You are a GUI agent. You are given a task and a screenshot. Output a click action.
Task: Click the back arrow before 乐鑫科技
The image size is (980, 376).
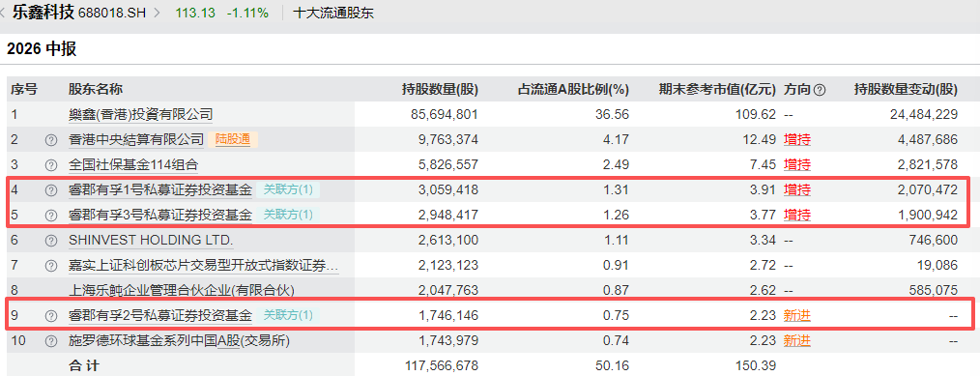point(3,13)
